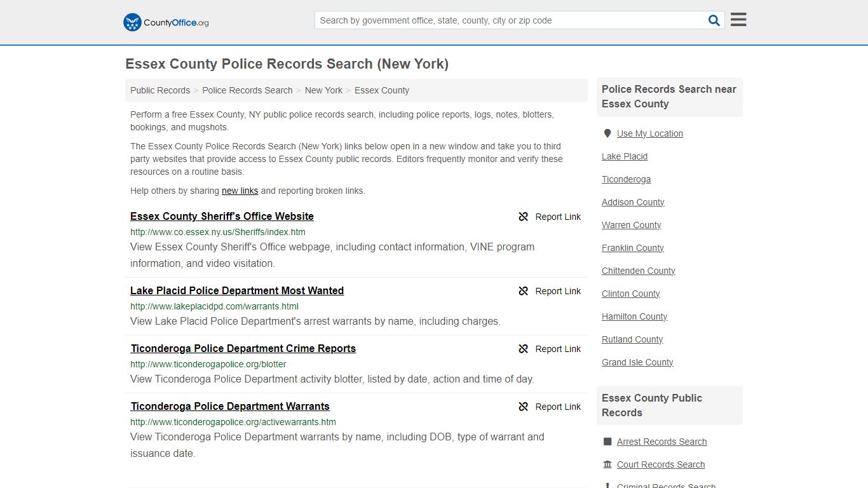Open Arrest Records Search link
The height and width of the screenshot is (488, 868).
point(661,442)
